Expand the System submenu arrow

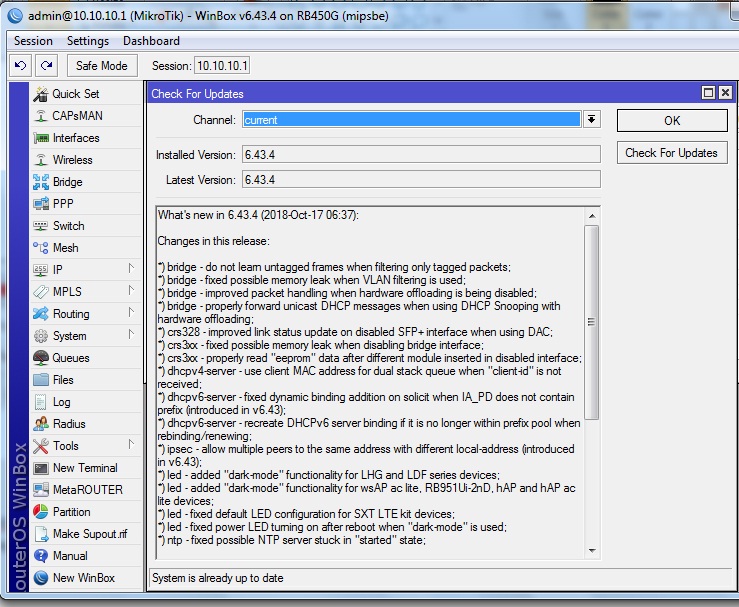click(x=131, y=335)
